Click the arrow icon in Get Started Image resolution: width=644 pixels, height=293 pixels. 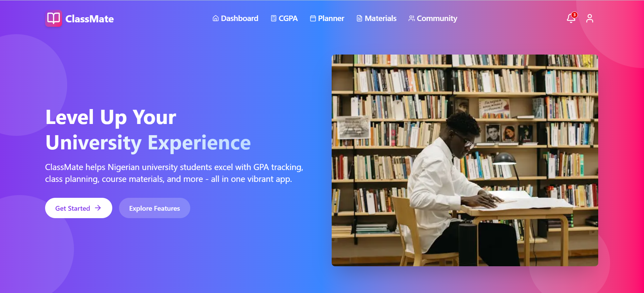(98, 208)
